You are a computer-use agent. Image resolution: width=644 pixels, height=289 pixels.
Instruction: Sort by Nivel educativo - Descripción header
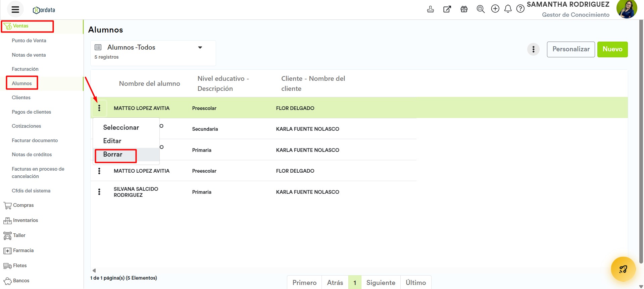click(x=223, y=83)
